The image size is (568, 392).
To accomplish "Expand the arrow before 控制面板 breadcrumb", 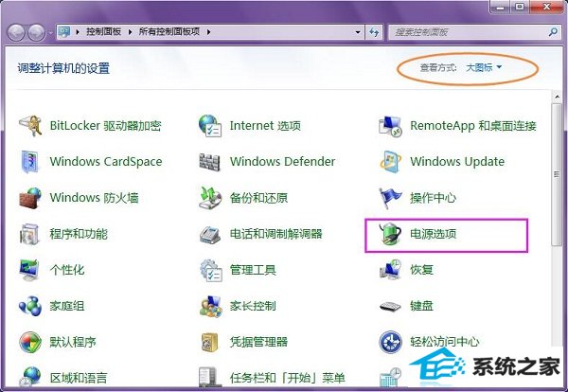I will [78, 32].
